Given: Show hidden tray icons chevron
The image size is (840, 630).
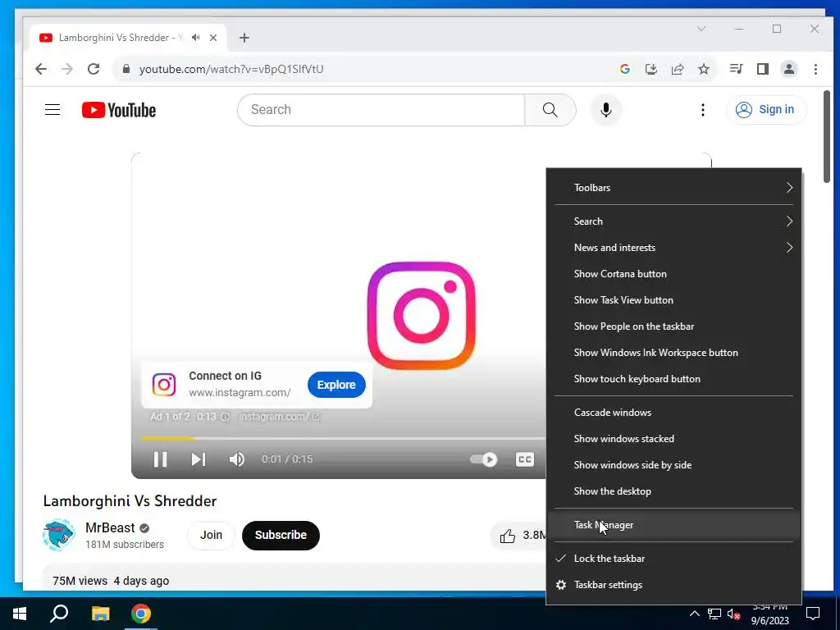Looking at the screenshot, I should coord(694,614).
